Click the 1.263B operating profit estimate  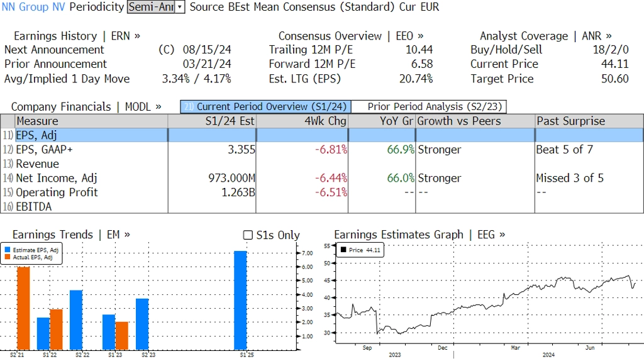tap(238, 192)
